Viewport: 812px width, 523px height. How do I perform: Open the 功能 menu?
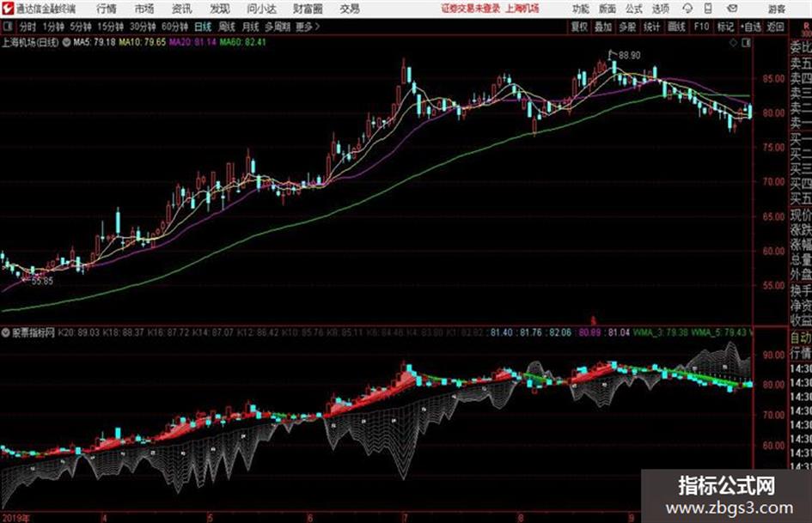coord(581,9)
